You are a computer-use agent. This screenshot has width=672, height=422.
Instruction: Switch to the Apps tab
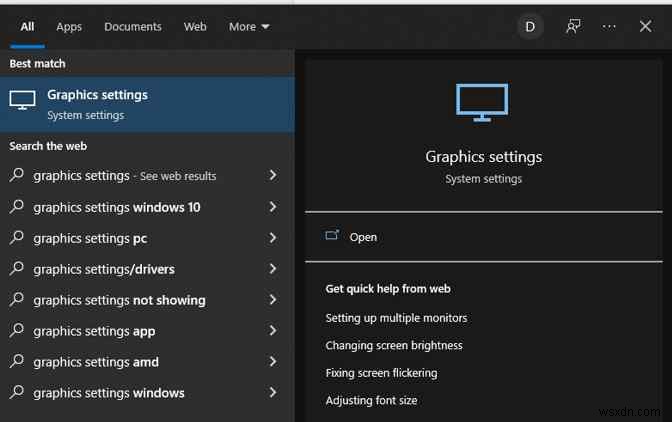[x=69, y=27]
